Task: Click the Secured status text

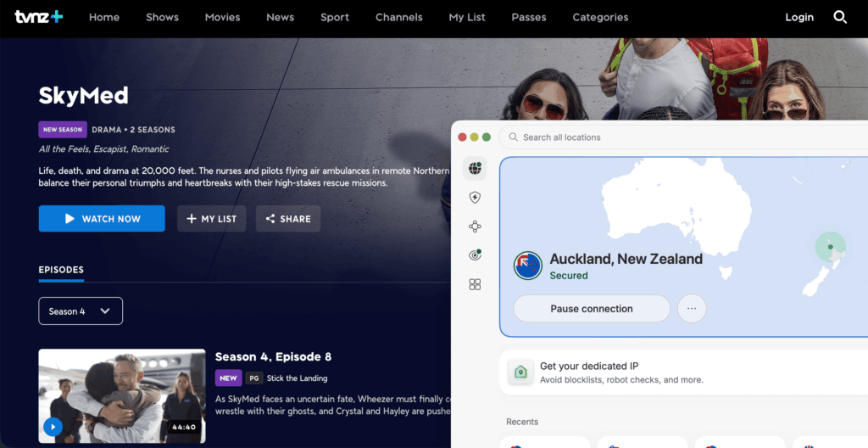Action: click(569, 276)
